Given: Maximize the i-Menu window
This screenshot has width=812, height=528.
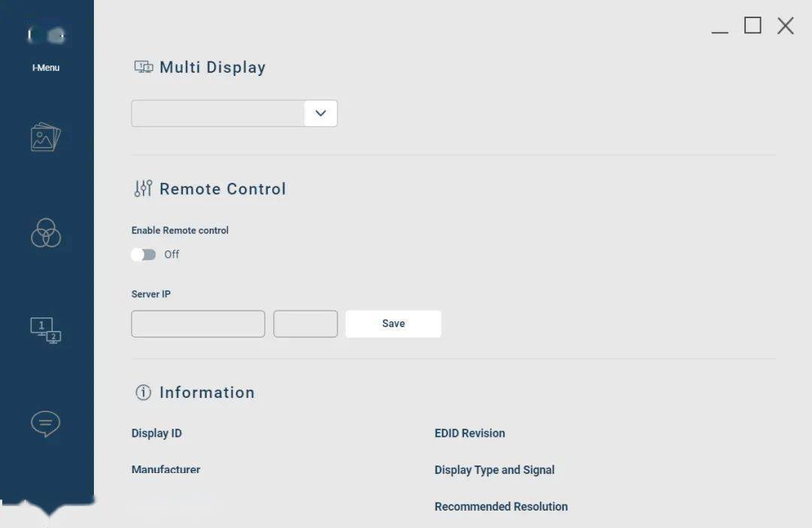Looking at the screenshot, I should click(x=753, y=26).
